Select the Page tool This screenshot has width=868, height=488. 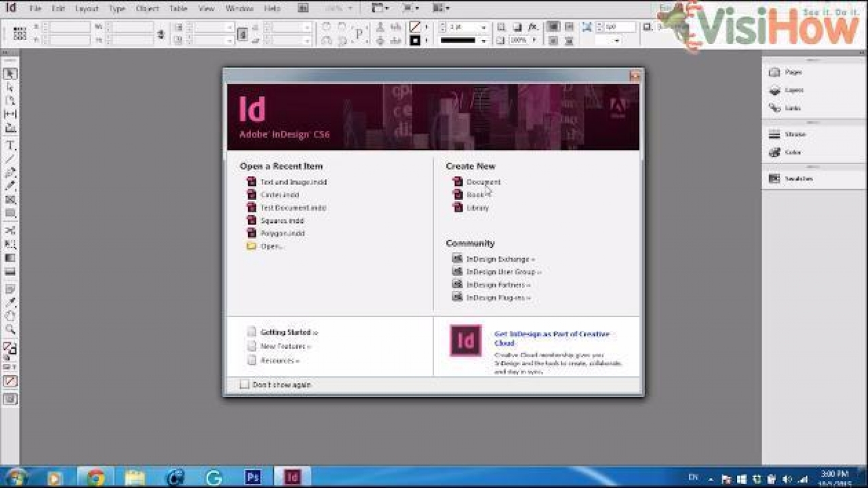[x=10, y=100]
